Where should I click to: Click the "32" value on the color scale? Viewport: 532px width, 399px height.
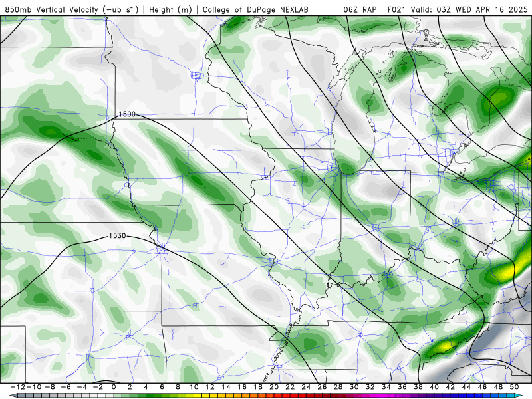370,387
